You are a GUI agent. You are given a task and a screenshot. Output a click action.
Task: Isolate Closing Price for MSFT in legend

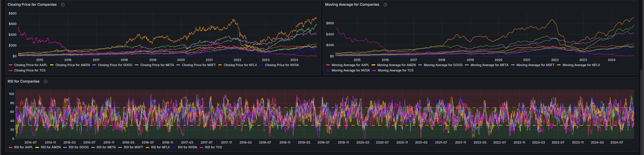[199, 65]
